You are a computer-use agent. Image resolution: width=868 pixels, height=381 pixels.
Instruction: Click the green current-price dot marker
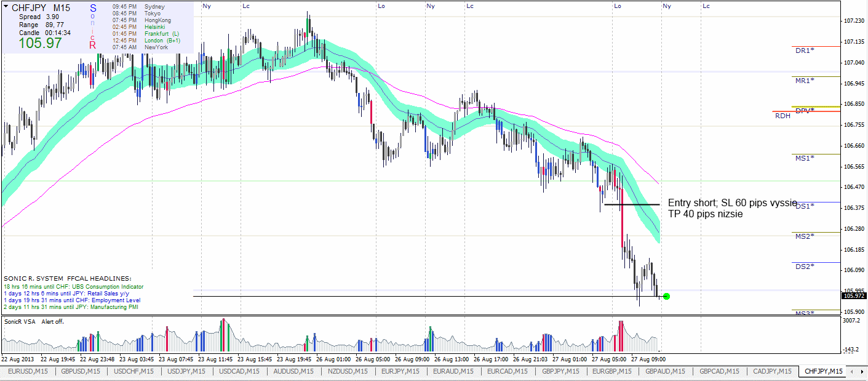[667, 297]
